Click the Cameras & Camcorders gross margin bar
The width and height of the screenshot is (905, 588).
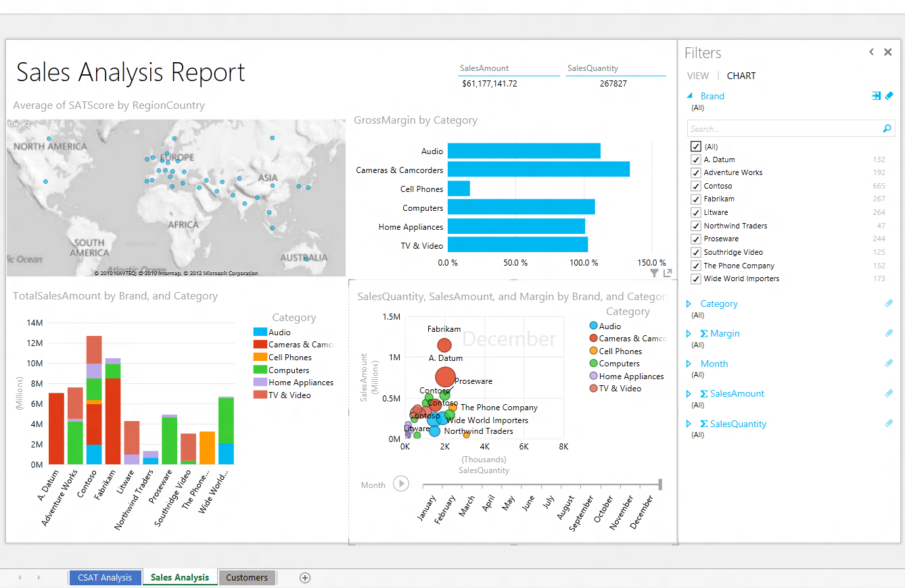coord(538,169)
